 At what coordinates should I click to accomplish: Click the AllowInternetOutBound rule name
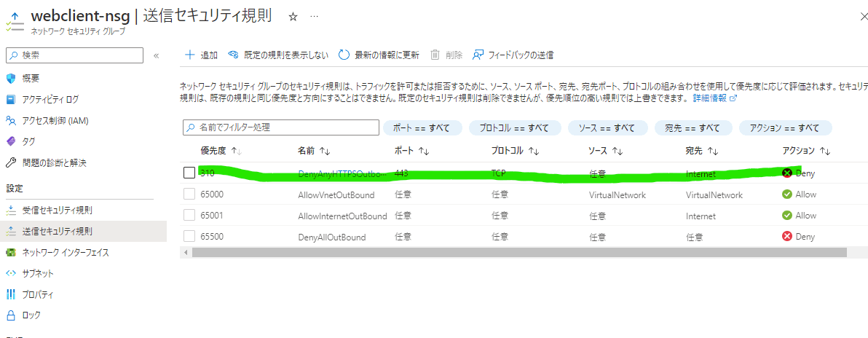(x=342, y=216)
